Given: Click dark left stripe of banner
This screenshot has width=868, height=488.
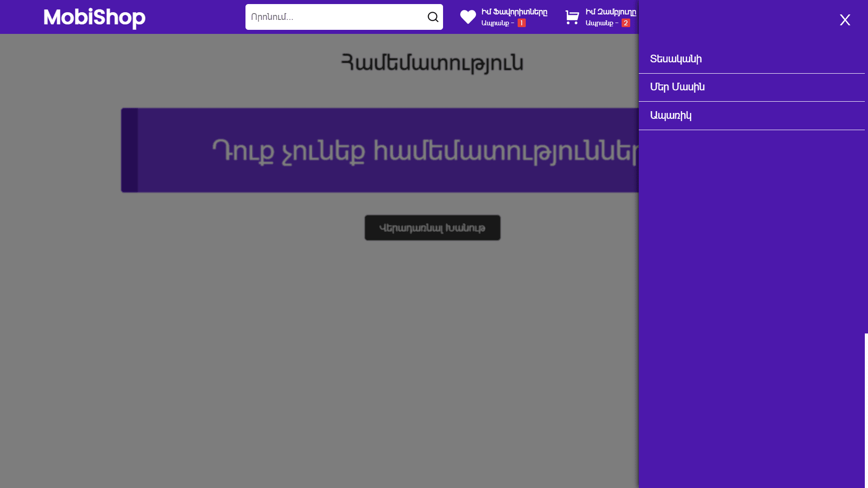Looking at the screenshot, I should click(x=129, y=150).
